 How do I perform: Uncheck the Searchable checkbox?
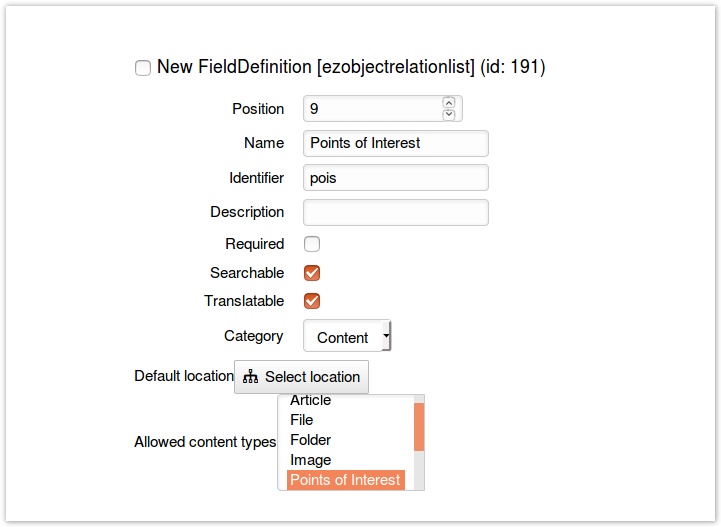point(312,273)
